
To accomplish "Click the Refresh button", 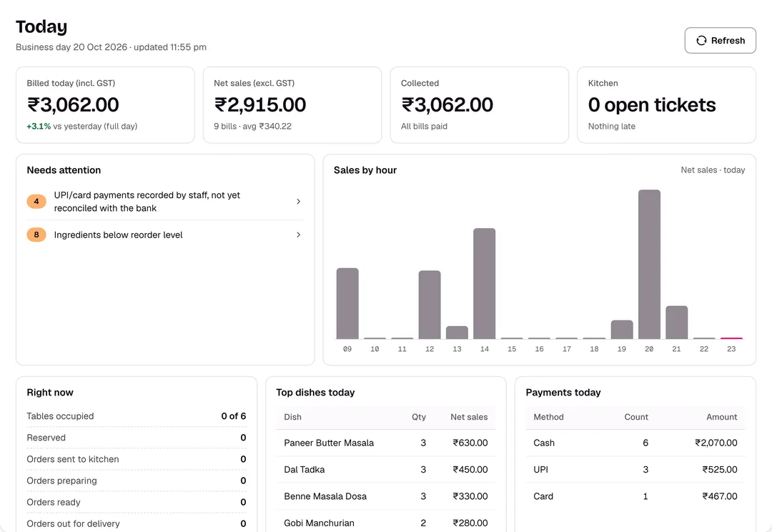I will click(x=720, y=40).
